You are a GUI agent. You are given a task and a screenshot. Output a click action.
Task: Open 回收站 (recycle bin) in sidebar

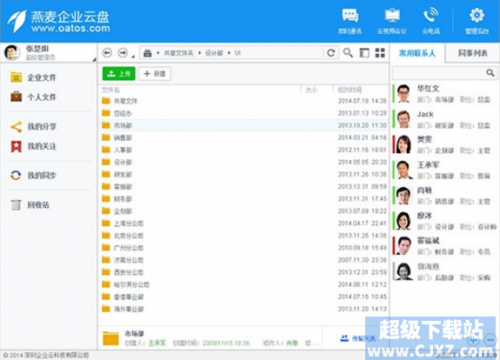pyautogui.click(x=30, y=205)
